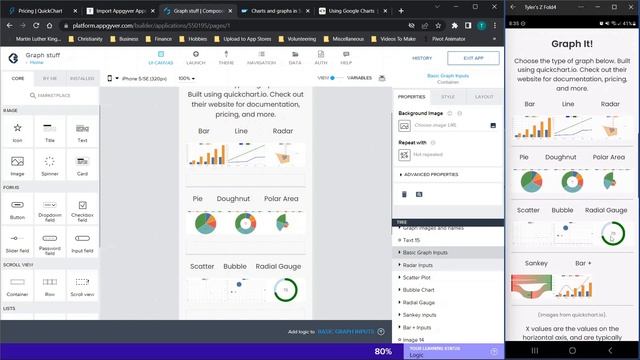Tap the Doughnut chart in phone window
This screenshot has width=640, height=360.
pos(572,182)
